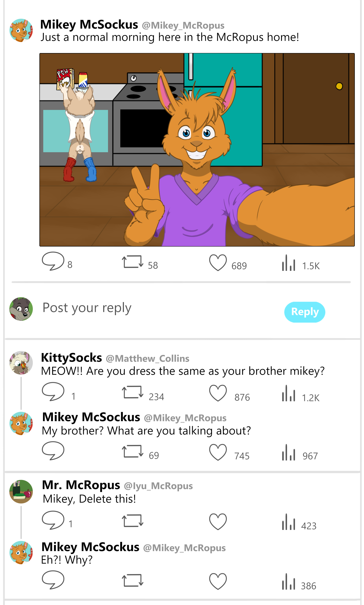Open the kitchen selfie image
Screen dimensions: 364x605
point(197,150)
